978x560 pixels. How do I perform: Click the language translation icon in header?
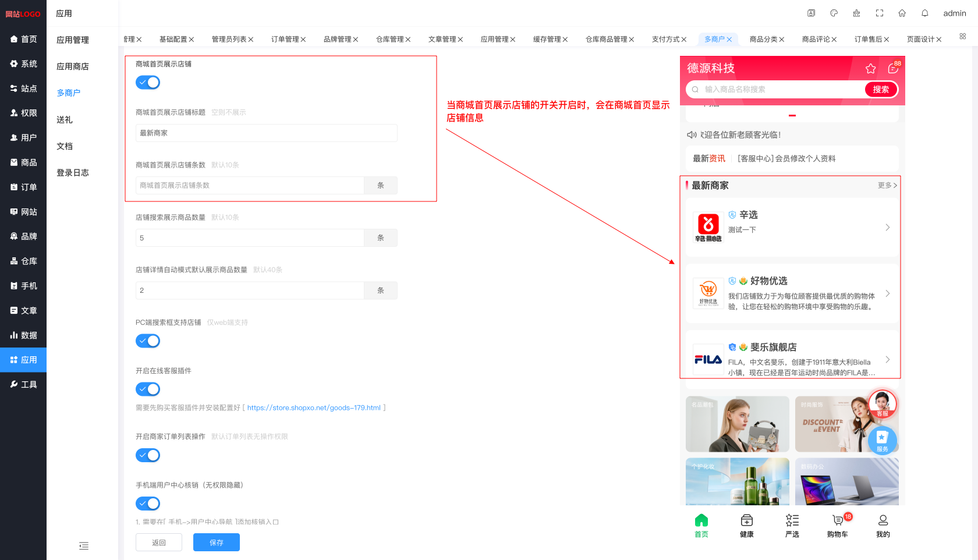coord(811,13)
